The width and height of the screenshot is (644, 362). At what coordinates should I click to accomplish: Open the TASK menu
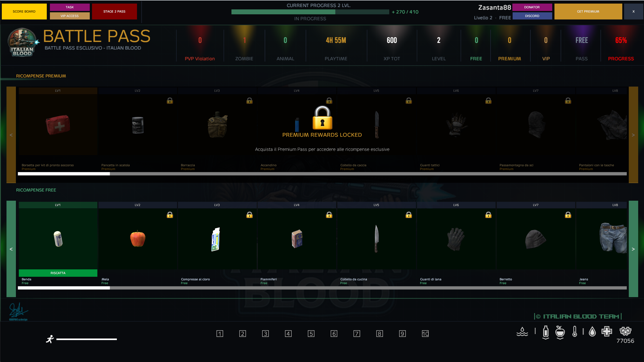70,7
